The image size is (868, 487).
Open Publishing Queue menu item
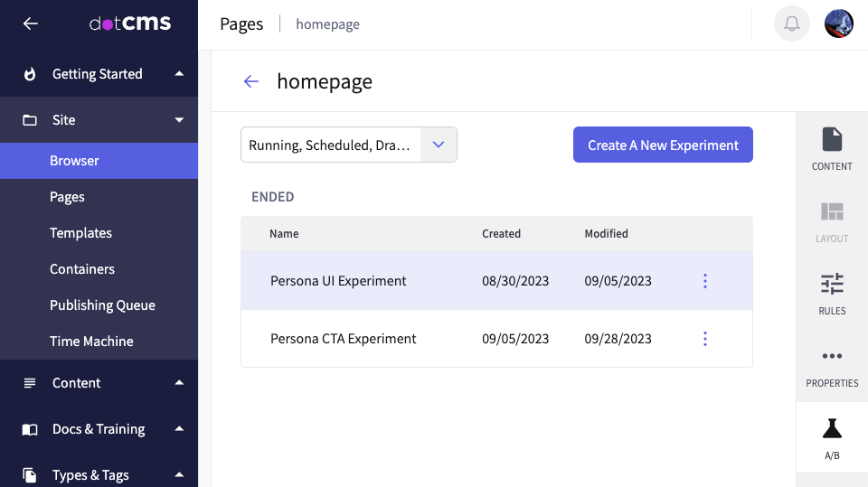[102, 305]
